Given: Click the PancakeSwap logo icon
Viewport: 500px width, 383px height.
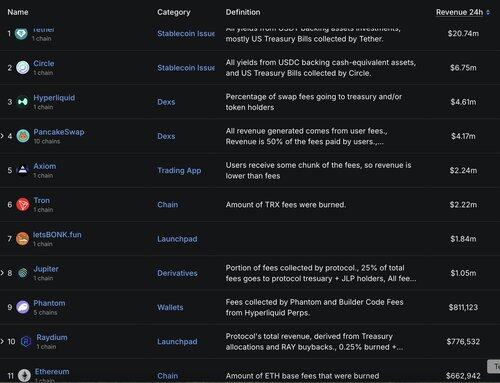Looking at the screenshot, I should (23, 136).
